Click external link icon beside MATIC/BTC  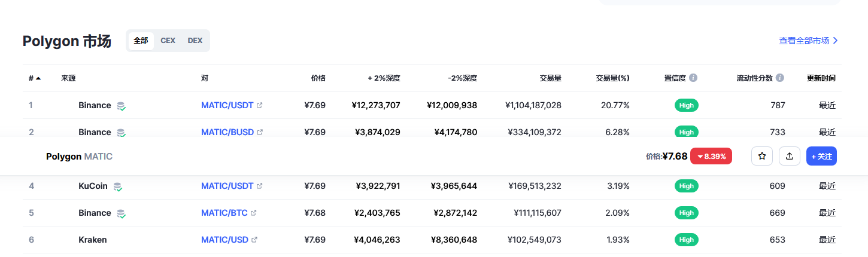pos(254,213)
